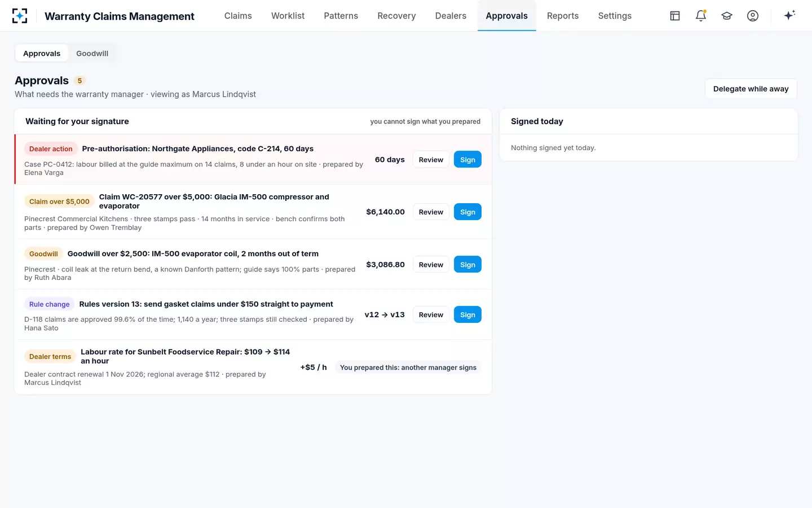Click Delegate while away
This screenshot has width=812, height=508.
point(751,89)
